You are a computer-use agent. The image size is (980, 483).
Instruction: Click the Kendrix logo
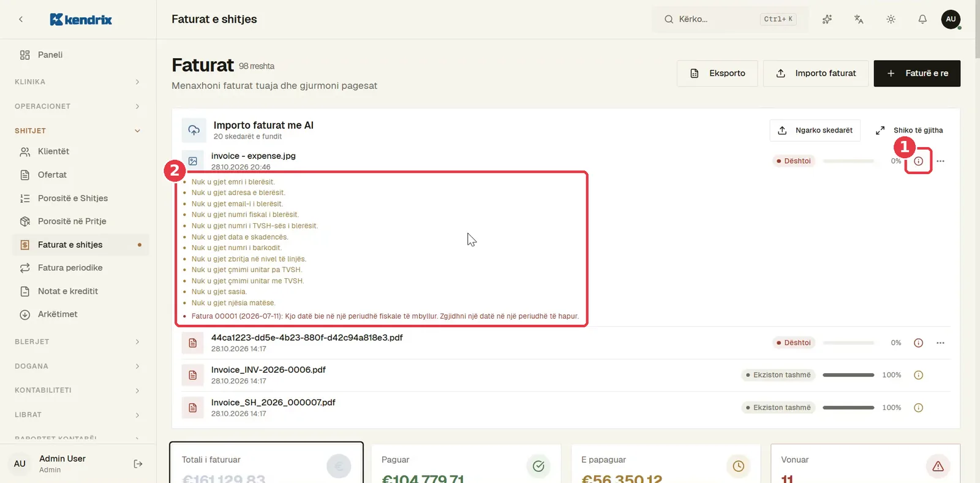click(x=81, y=20)
